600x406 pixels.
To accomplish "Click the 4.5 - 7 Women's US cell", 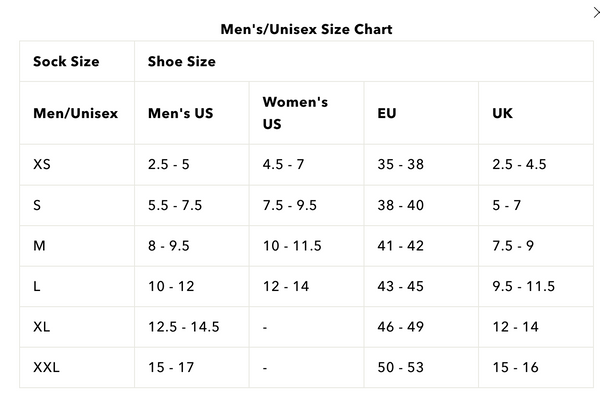I will (x=283, y=164).
